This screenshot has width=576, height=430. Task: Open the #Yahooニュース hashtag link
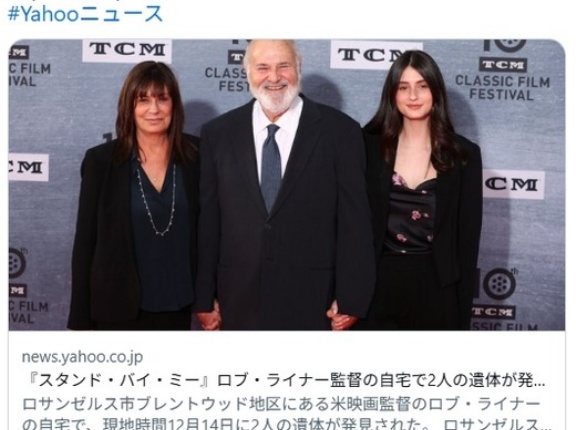pyautogui.click(x=85, y=14)
